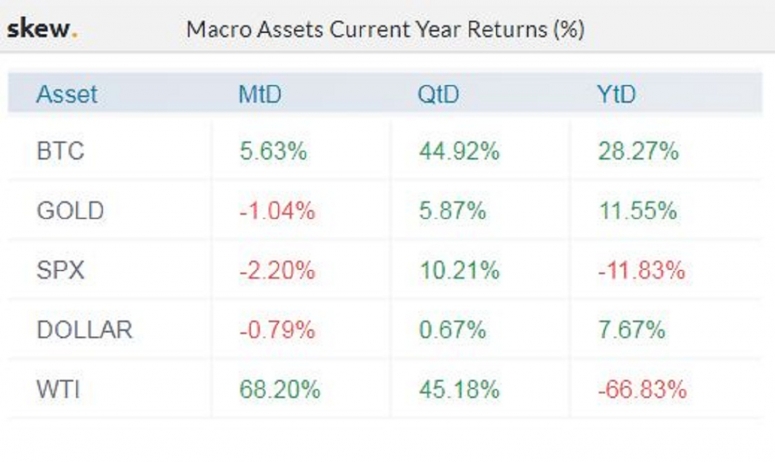Sort by the QtD column header
The width and height of the screenshot is (775, 462).
click(x=438, y=94)
